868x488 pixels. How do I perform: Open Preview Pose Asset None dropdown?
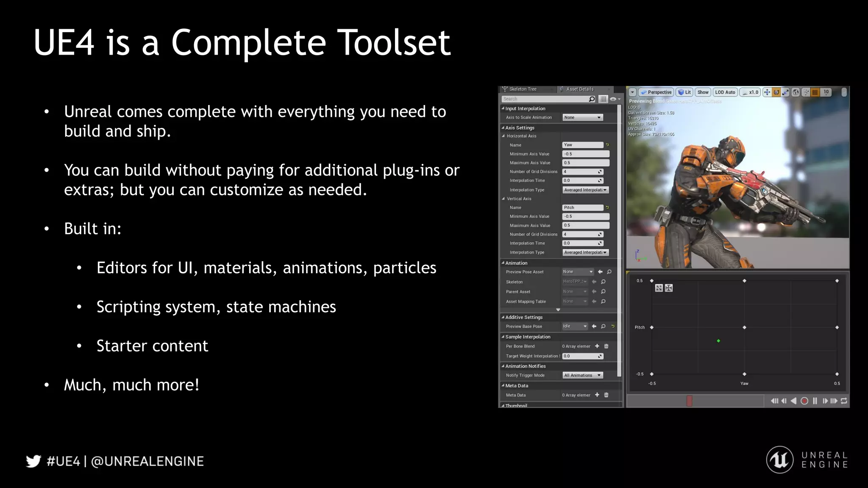(x=578, y=272)
